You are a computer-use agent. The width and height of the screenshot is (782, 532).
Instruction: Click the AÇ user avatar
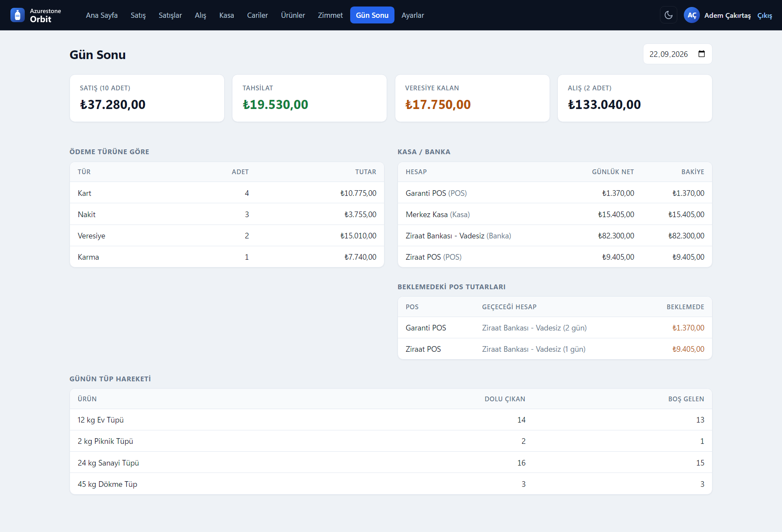692,15
